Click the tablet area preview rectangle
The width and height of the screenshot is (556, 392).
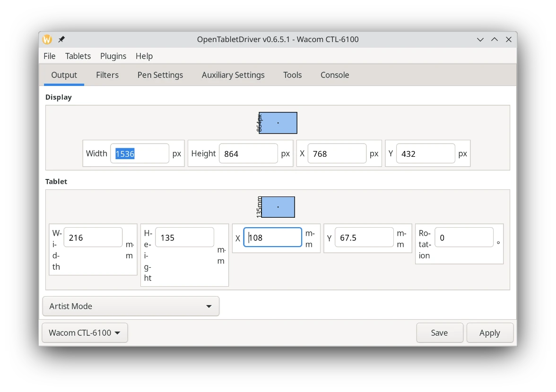278,207
